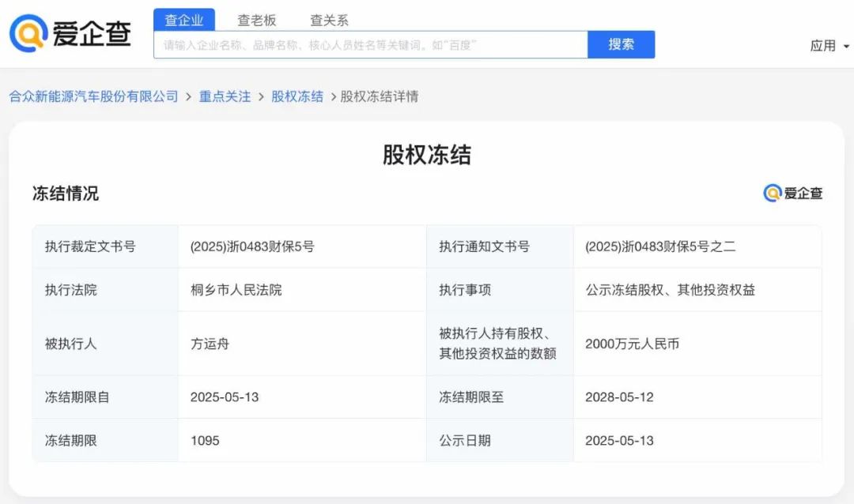Open 合众新能源汽车股份有限公司 breadcrumb link

point(93,96)
